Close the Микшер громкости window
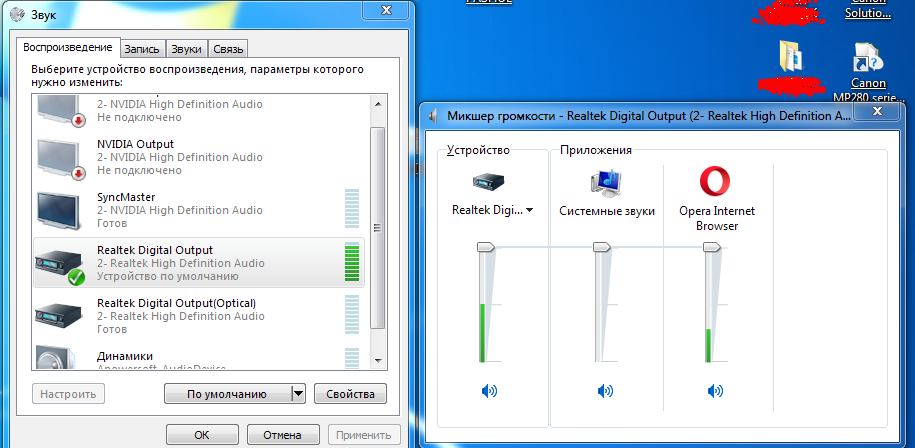The height and width of the screenshot is (448, 915). point(877,111)
